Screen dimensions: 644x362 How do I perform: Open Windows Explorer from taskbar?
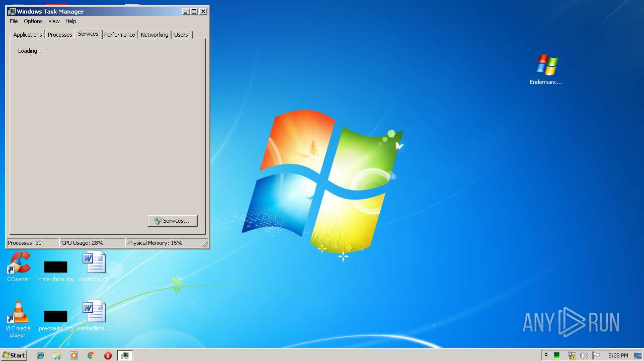pos(57,355)
